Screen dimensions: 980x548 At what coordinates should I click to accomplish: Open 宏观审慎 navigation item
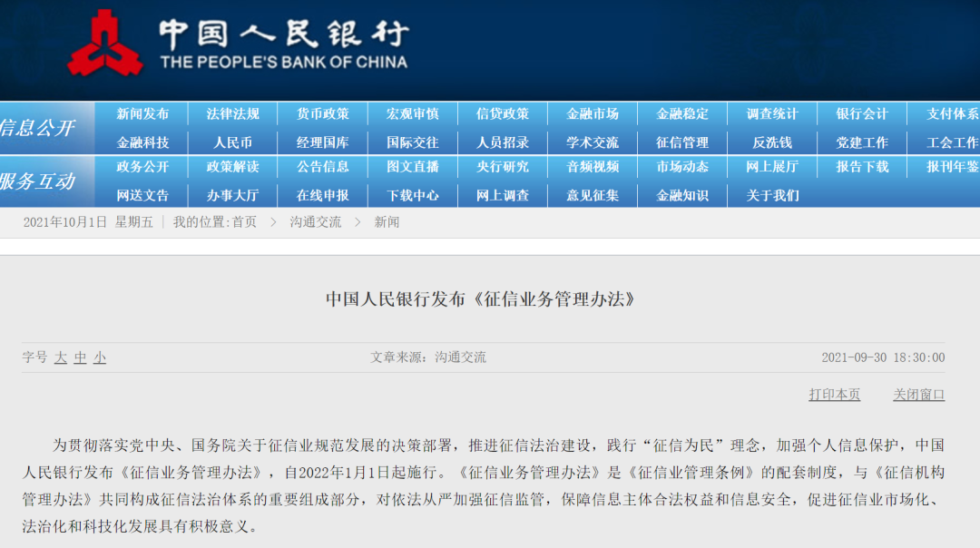tap(413, 113)
